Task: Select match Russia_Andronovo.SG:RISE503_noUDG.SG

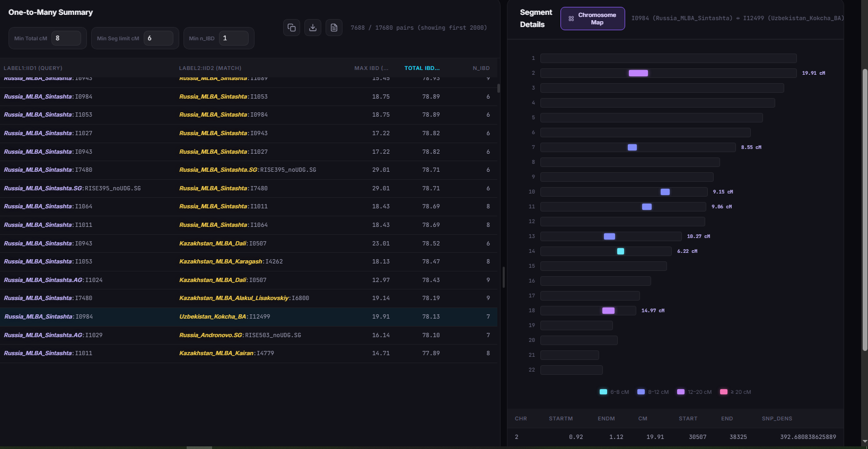Action: tap(240, 336)
